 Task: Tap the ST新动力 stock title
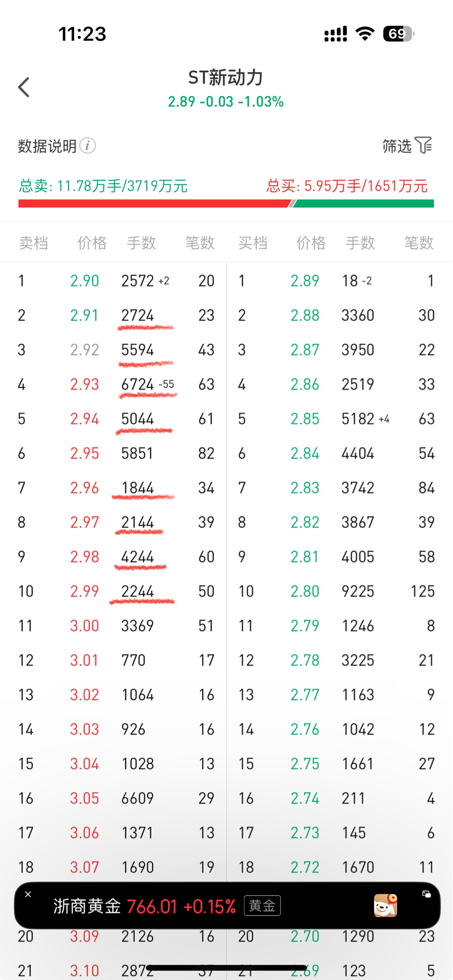tap(226, 77)
